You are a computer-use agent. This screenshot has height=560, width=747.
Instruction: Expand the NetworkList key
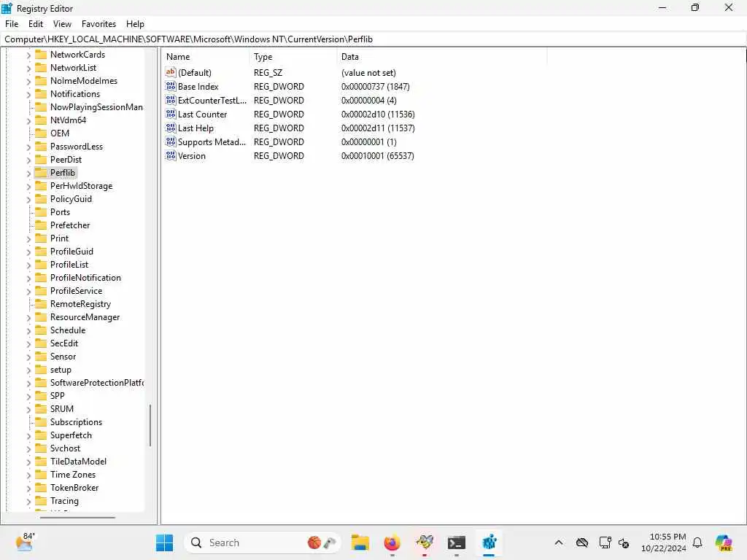[x=28, y=69]
